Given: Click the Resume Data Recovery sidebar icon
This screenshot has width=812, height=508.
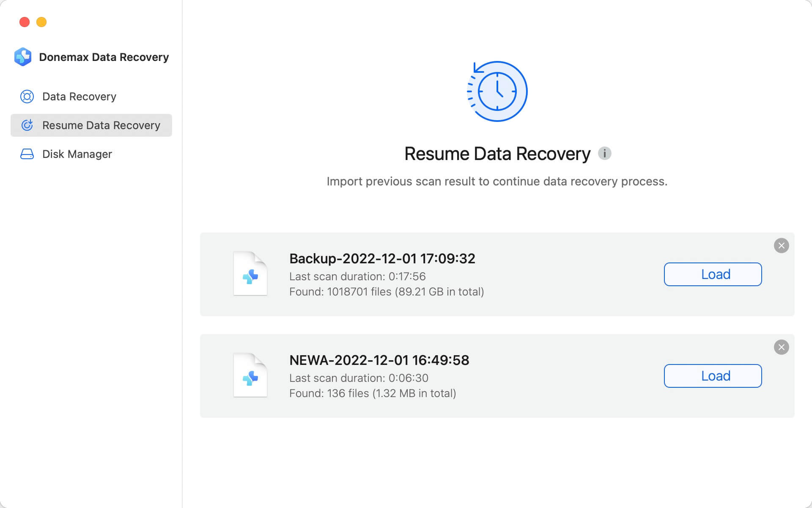Looking at the screenshot, I should (x=27, y=125).
